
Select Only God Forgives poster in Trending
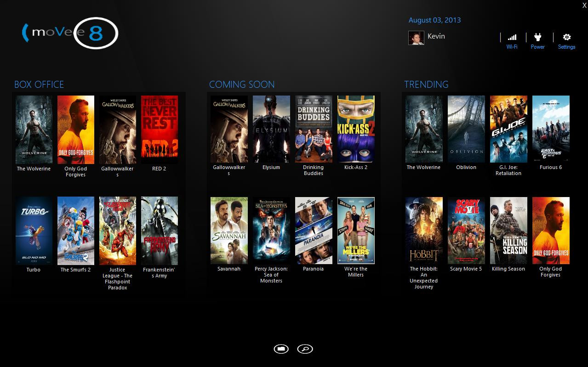point(551,231)
